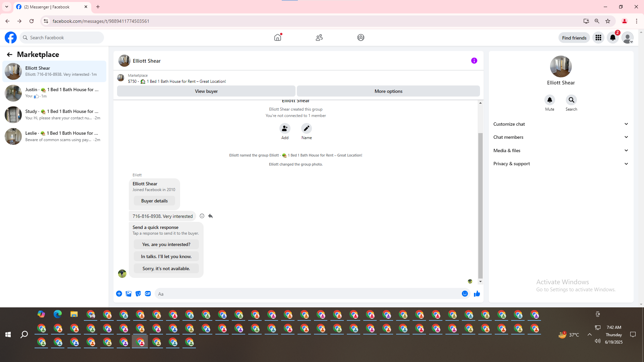644x362 pixels.
Task: Open Chrome zoom indicator icon
Action: coord(597,21)
